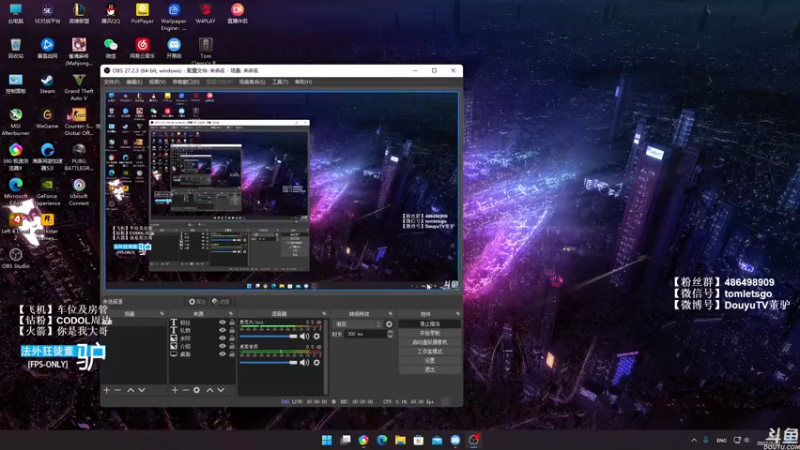Open Grand Theft Auto V desktop icon
Image resolution: width=800 pixels, height=450 pixels.
(x=79, y=87)
